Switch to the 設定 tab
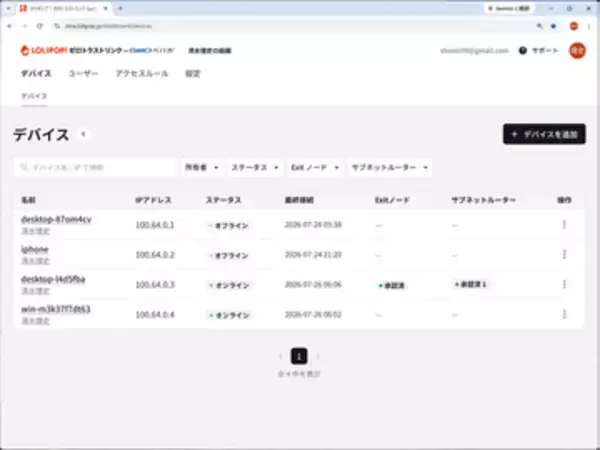The width and height of the screenshot is (600, 450). point(193,73)
